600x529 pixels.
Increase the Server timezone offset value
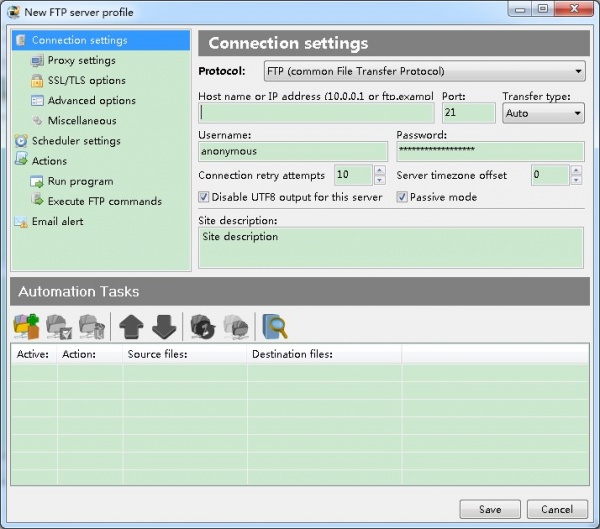(577, 170)
